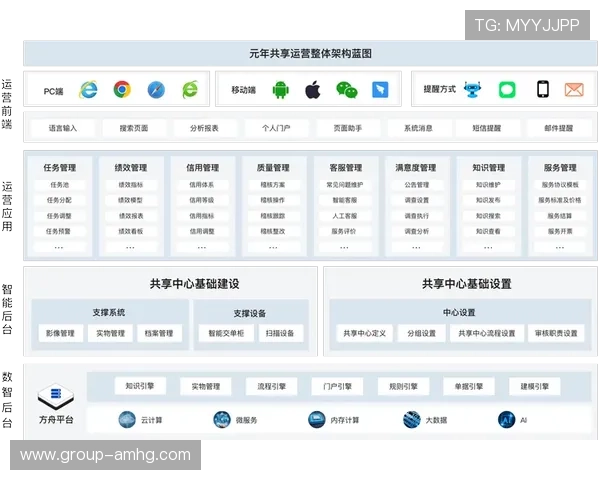Click the blue DingTalk icon
Screen dimensions: 600x480
[x=380, y=90]
